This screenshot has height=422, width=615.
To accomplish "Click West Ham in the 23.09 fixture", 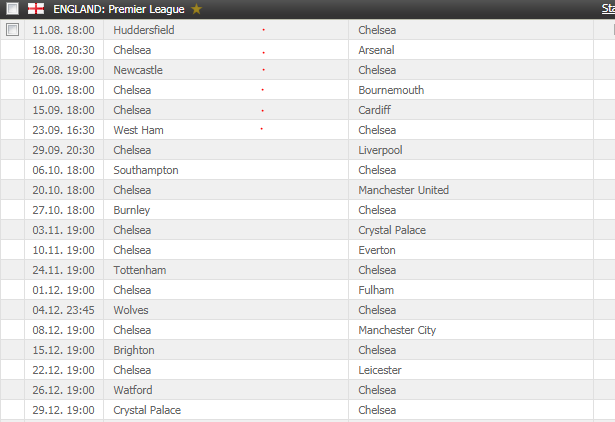I will point(138,130).
